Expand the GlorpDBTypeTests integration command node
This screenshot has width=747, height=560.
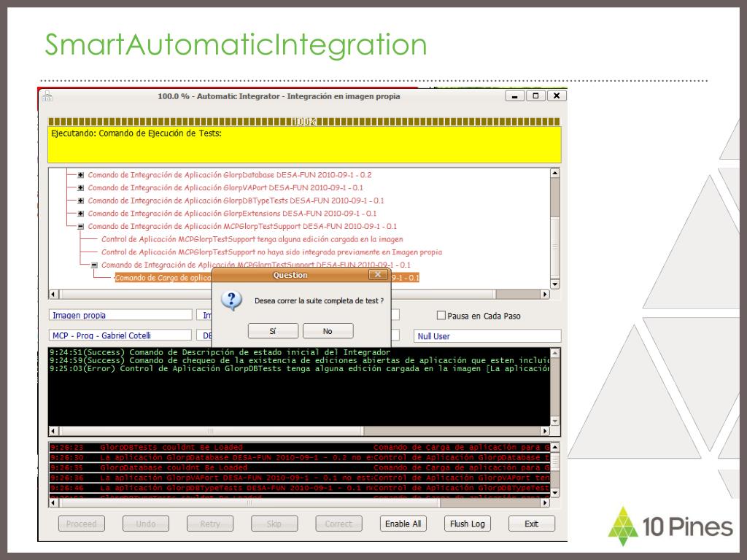pos(81,201)
